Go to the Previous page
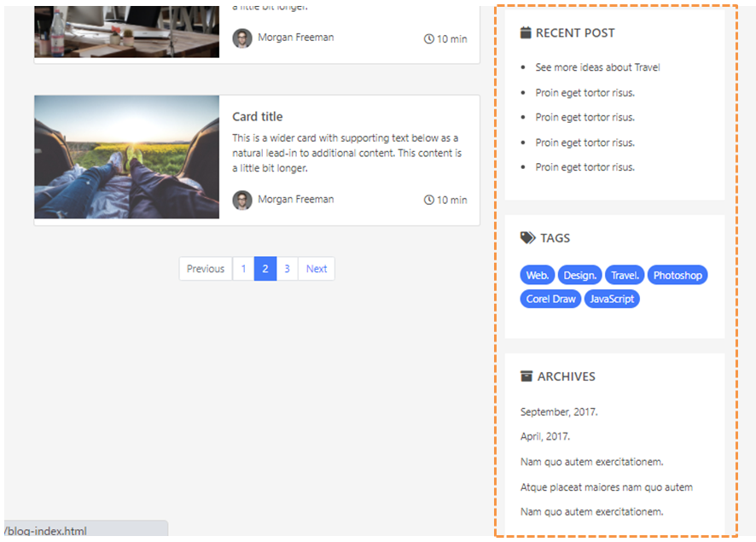This screenshot has height=542, width=756. point(206,269)
